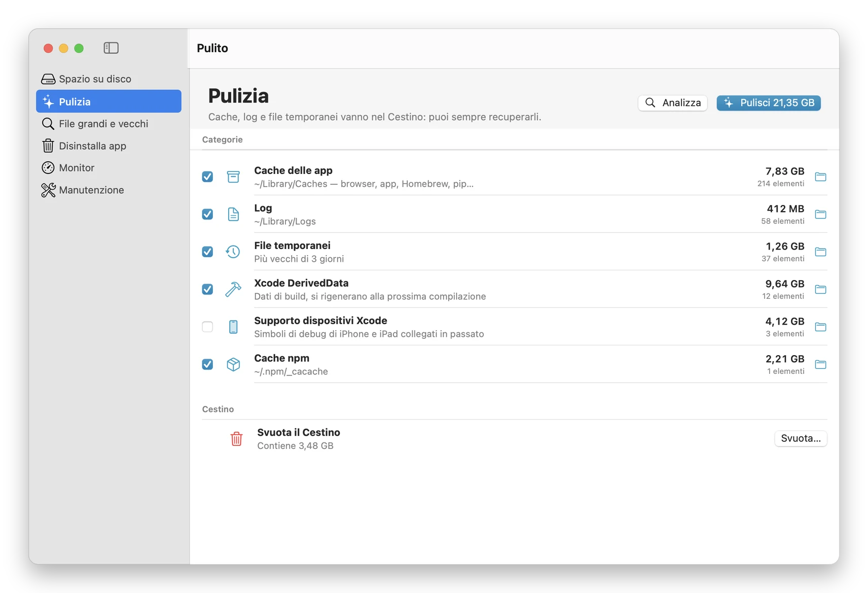Click the archive box icon for Cache delle app
Image resolution: width=868 pixels, height=593 pixels.
click(x=233, y=177)
